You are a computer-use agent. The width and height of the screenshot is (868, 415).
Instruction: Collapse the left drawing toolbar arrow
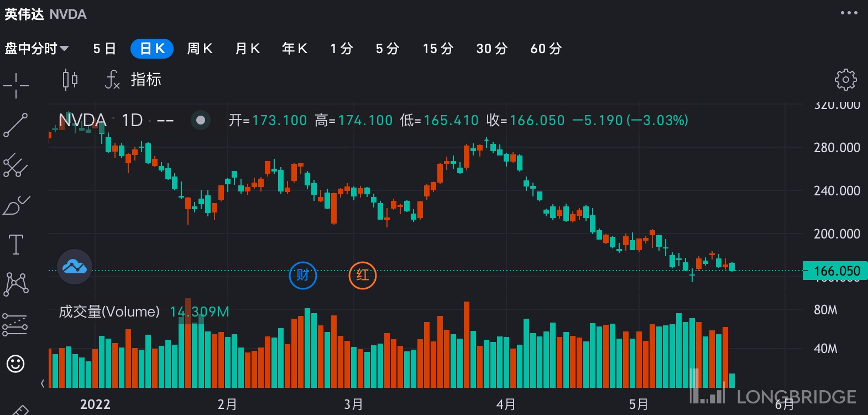(x=43, y=383)
